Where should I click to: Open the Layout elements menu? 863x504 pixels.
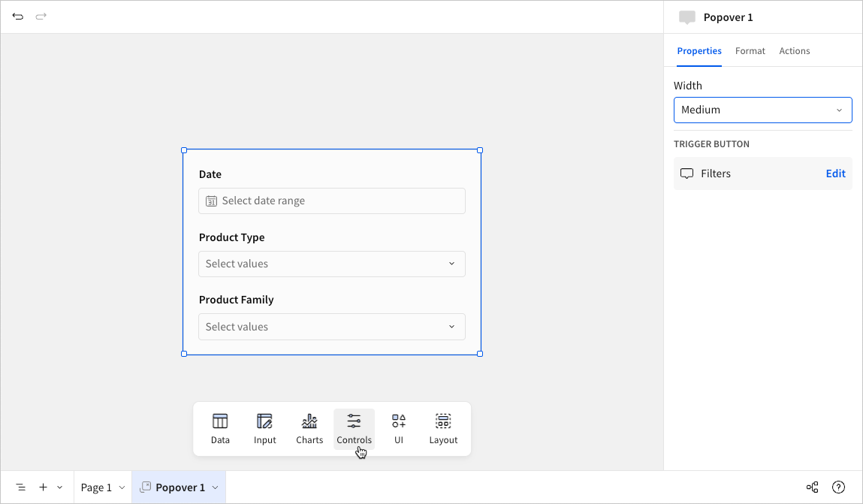pos(443,429)
